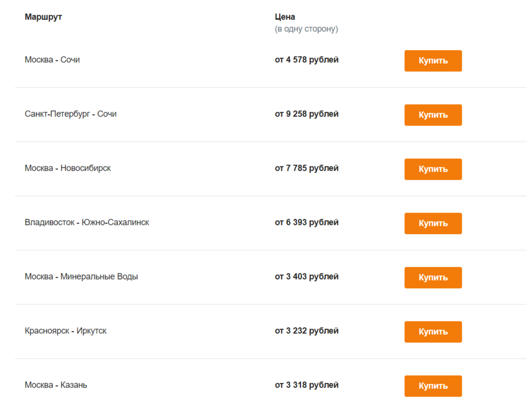Viewport: 532px width, 408px height.
Task: Select the price от 9 258 рублей
Action: [x=306, y=114]
